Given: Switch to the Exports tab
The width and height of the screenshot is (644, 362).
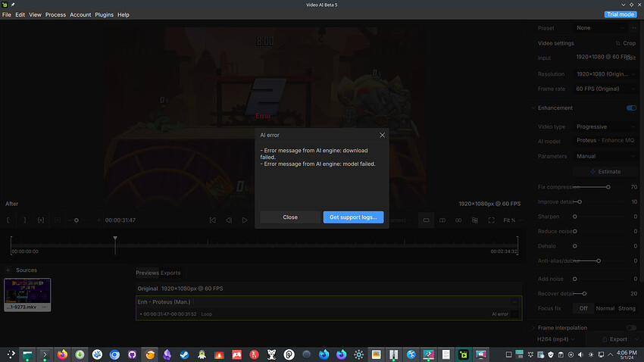Looking at the screenshot, I should click(x=170, y=273).
